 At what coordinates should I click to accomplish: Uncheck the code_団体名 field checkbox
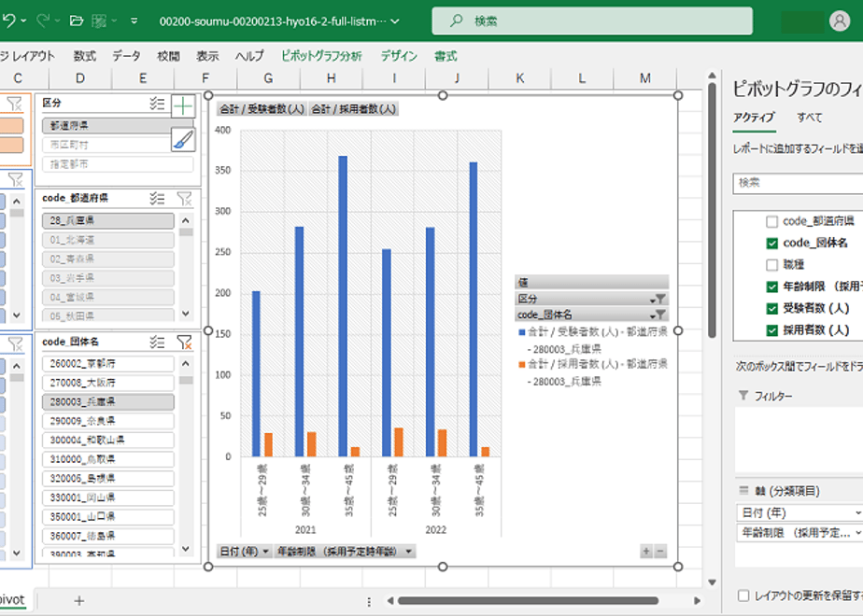(x=771, y=243)
